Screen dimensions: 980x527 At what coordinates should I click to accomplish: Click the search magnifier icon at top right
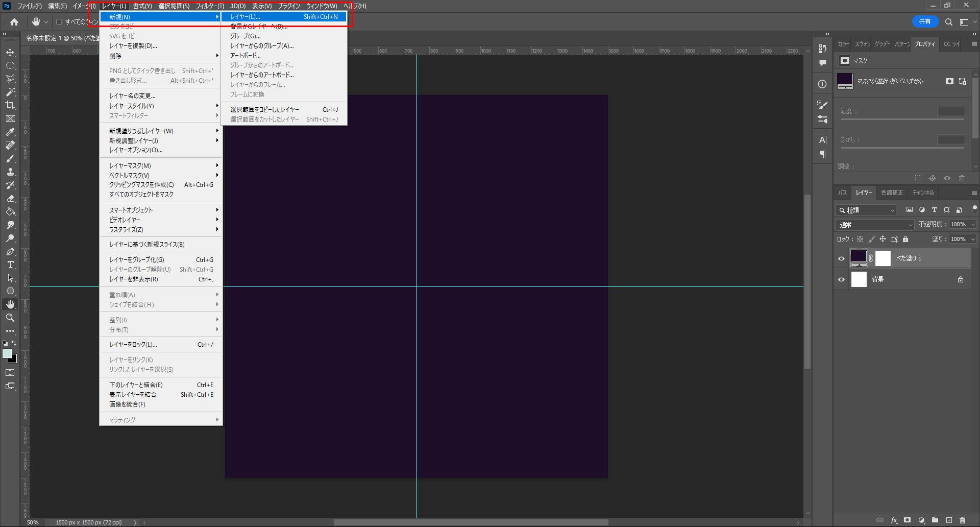pyautogui.click(x=948, y=22)
